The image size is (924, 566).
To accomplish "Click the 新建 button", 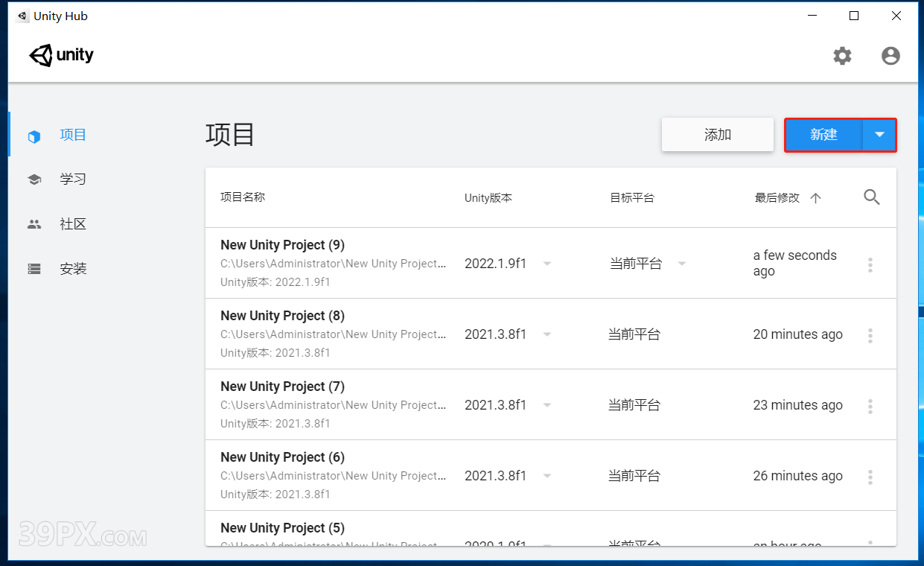I will (823, 135).
